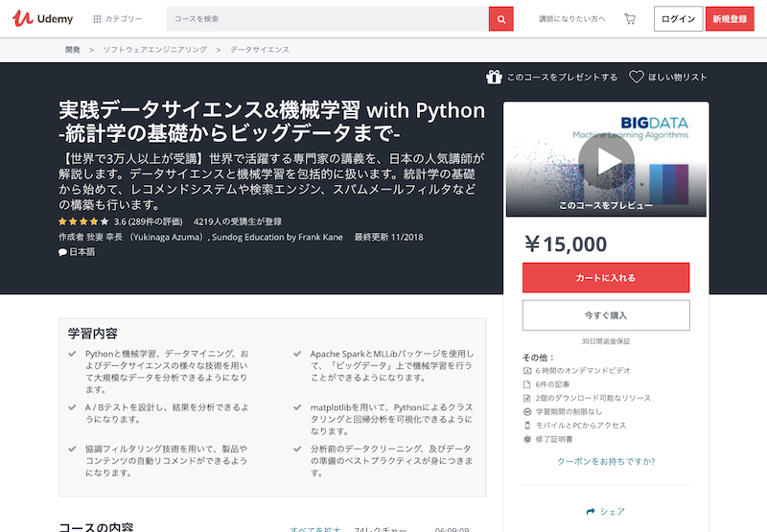Click the share arrow icon beside シェア
This screenshot has width=767, height=532.
pyautogui.click(x=591, y=512)
